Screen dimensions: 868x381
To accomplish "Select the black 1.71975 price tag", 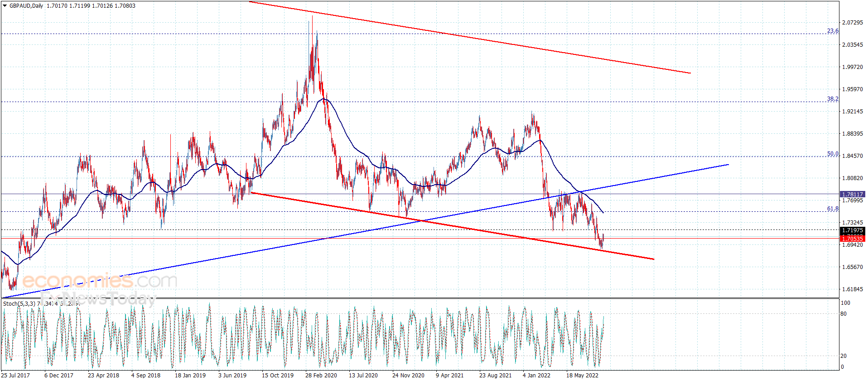I will coord(853,230).
